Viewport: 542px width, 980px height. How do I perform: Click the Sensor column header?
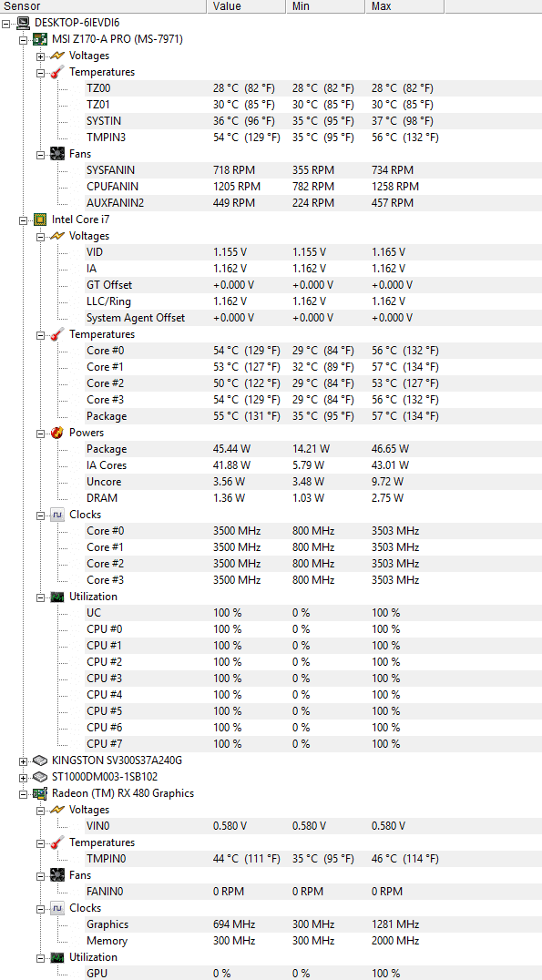(x=103, y=6)
